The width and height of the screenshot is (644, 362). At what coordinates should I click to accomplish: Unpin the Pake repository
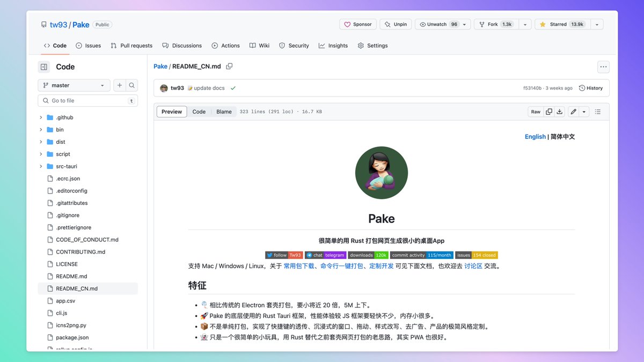396,24
